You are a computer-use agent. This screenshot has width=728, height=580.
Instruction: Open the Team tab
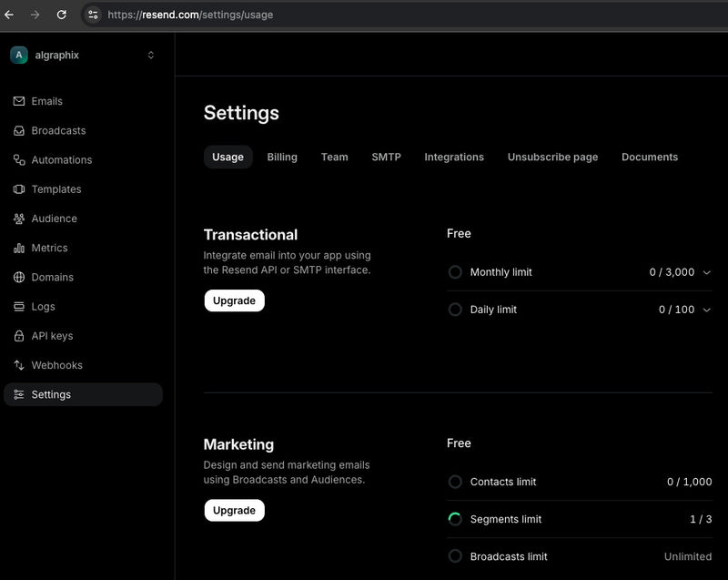[x=334, y=157]
